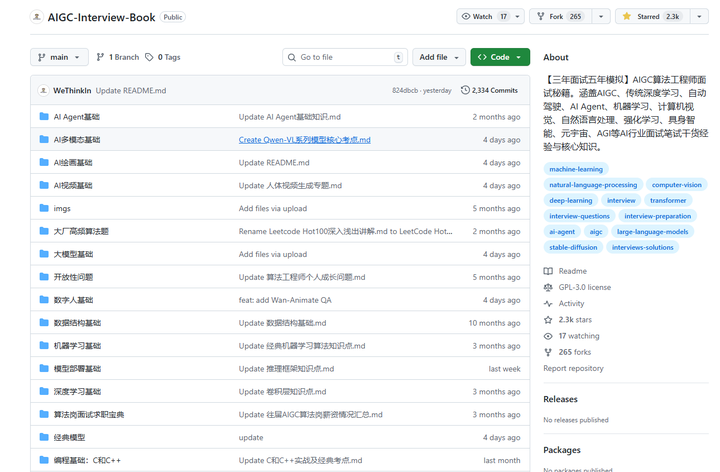720x472 pixels.
Task: Open the 2,334 Commits history link
Action: coord(489,90)
